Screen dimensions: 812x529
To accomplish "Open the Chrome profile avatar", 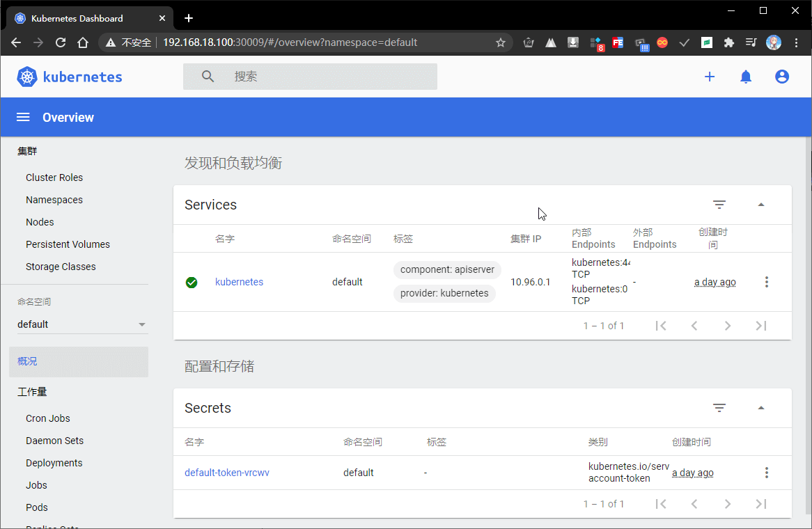I will pos(774,42).
